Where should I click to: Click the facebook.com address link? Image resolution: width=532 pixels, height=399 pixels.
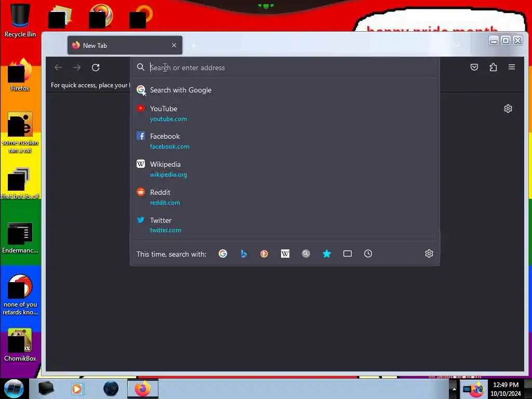coord(170,147)
